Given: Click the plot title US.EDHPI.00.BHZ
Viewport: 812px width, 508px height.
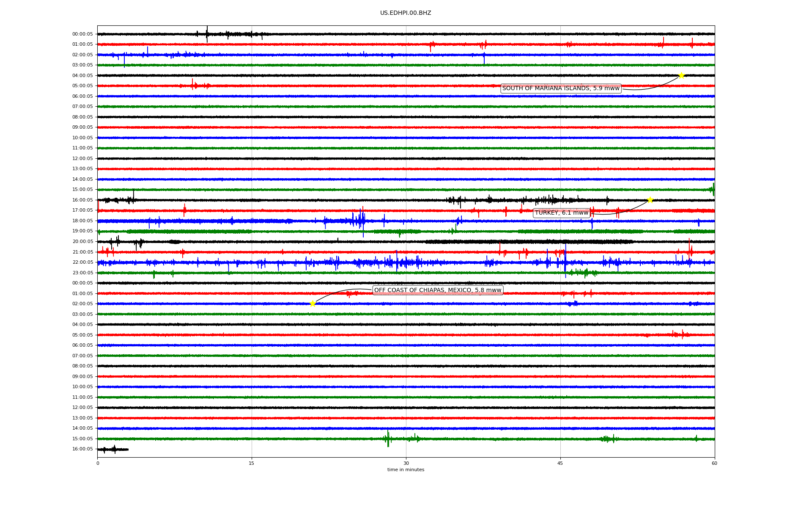Looking at the screenshot, I should pyautogui.click(x=406, y=13).
